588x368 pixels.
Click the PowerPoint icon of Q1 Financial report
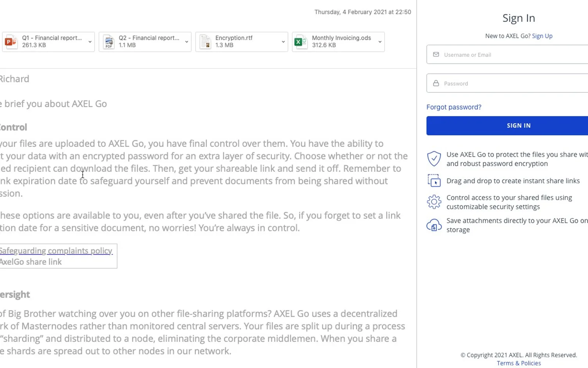(x=11, y=42)
